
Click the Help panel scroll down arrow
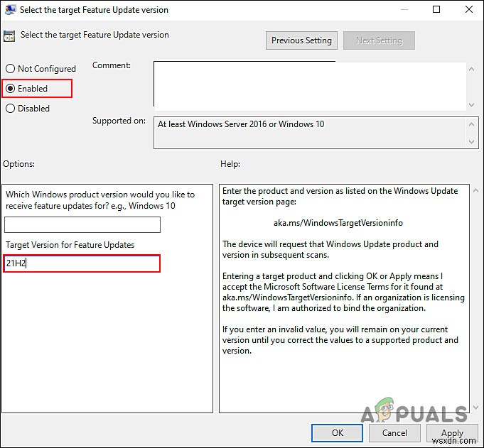point(475,408)
